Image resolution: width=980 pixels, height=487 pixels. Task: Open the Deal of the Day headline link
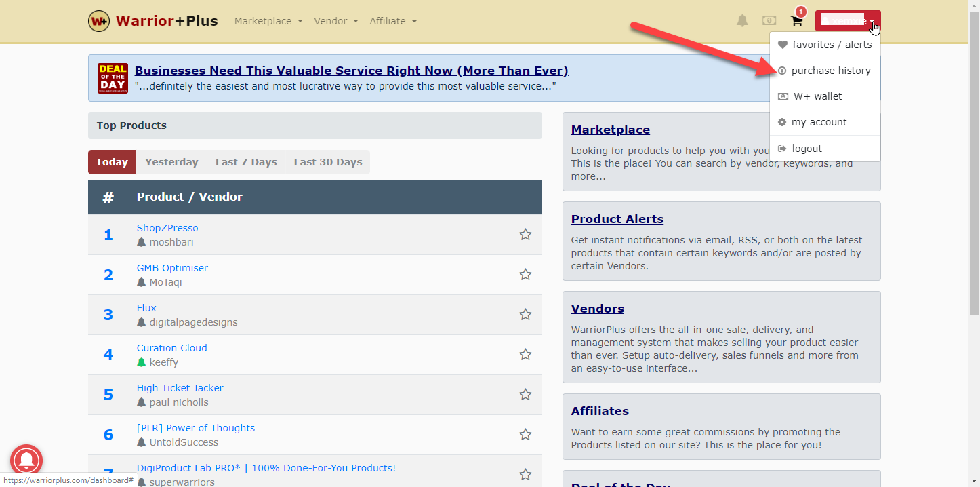click(x=351, y=71)
